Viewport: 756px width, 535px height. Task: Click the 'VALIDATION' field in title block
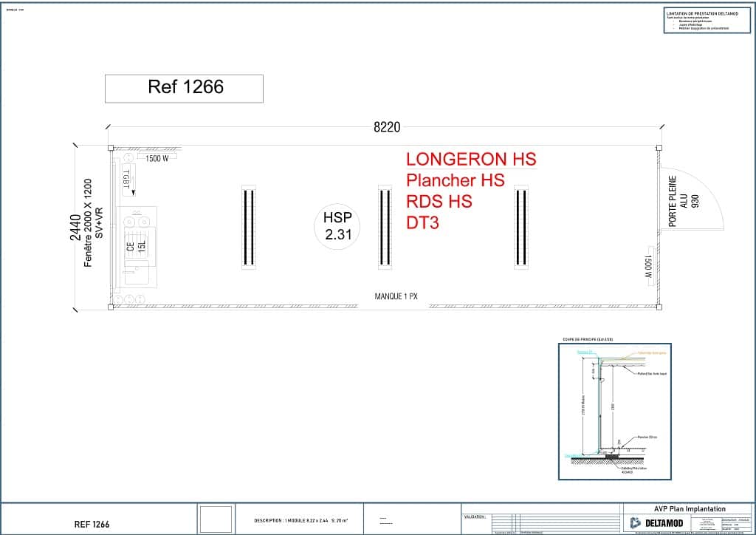[475, 517]
